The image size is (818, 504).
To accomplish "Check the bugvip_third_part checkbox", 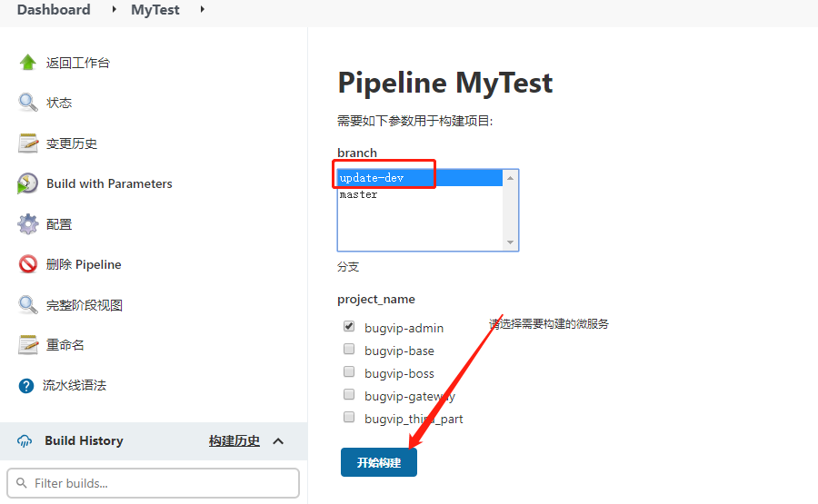I will 349,417.
